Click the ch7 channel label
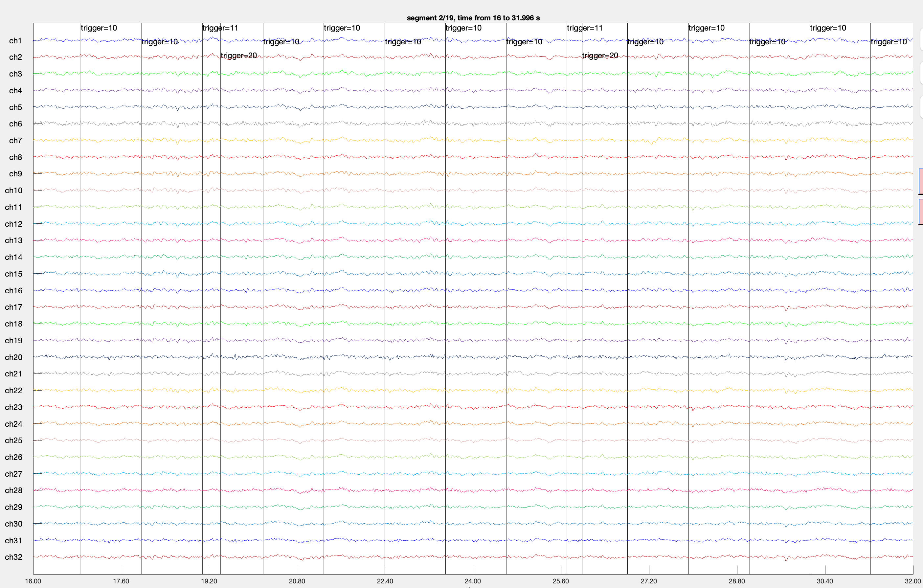The width and height of the screenshot is (923, 588). [15, 141]
